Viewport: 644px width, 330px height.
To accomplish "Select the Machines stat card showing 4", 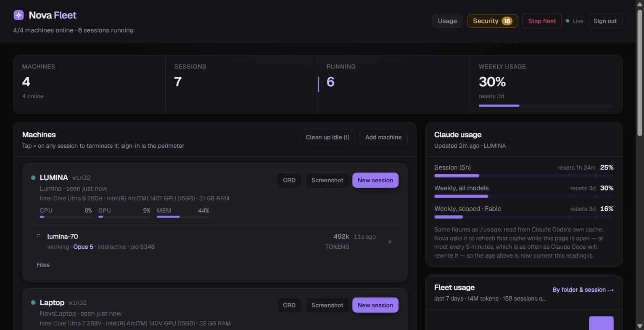I will coord(89,85).
